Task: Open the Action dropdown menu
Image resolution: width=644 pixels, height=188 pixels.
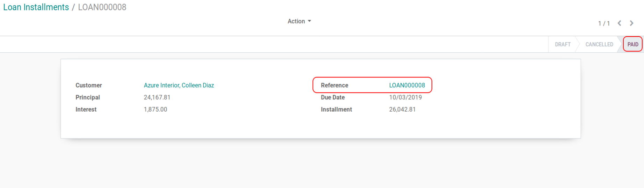Action: coord(299,21)
